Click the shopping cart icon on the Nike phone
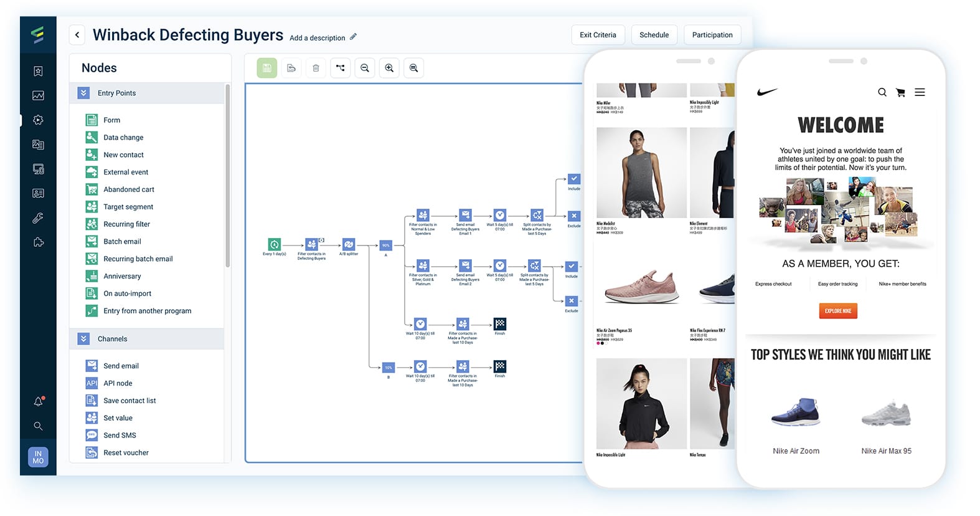This screenshot has height=516, width=980. [900, 92]
